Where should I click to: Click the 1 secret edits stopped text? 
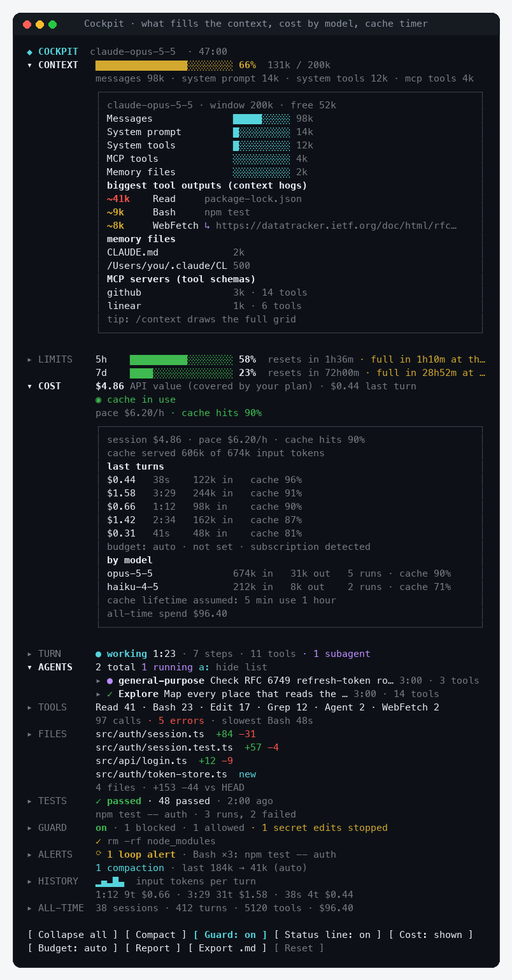(325, 828)
